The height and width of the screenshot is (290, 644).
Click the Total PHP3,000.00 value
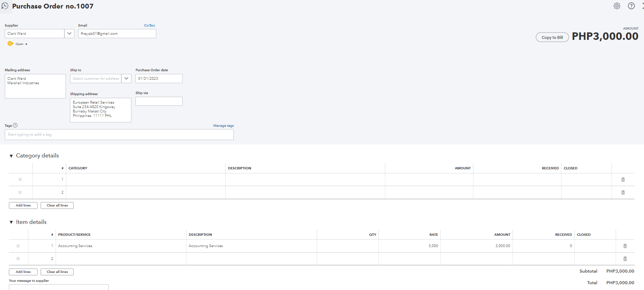coord(620,283)
